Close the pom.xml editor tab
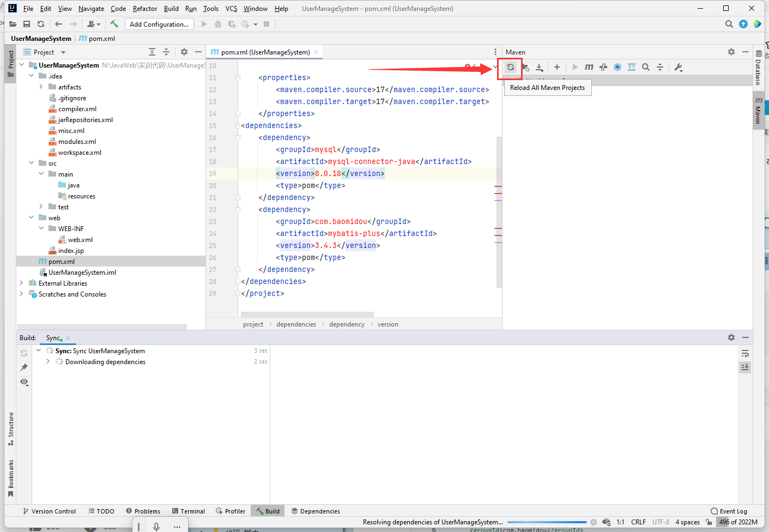 tap(316, 52)
